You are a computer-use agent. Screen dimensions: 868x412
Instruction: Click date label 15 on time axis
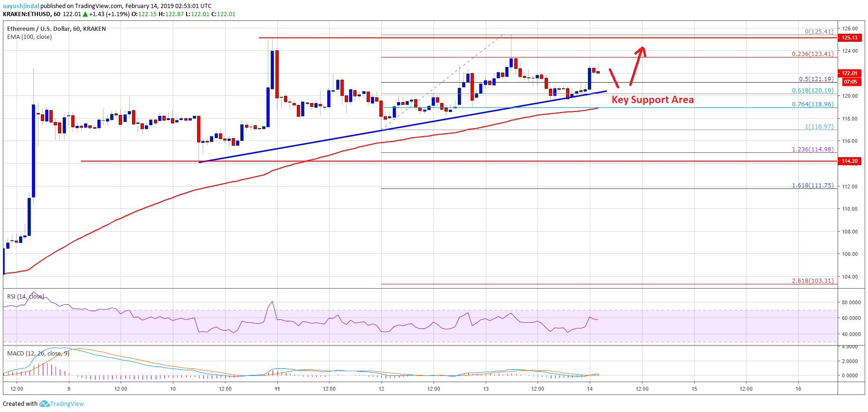[694, 389]
